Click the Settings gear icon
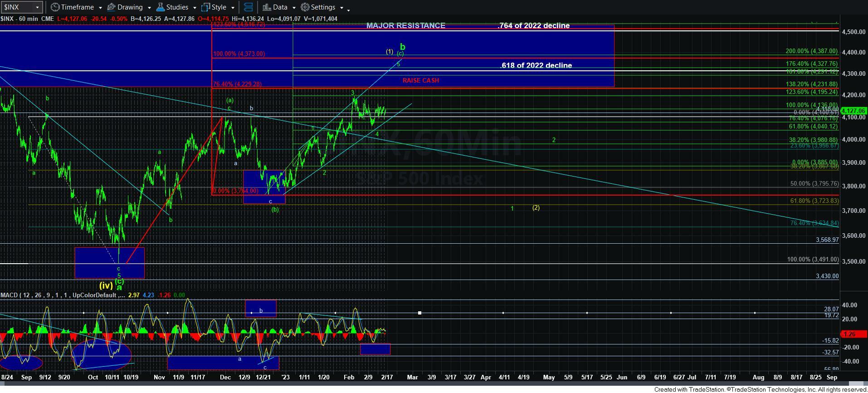 (305, 7)
